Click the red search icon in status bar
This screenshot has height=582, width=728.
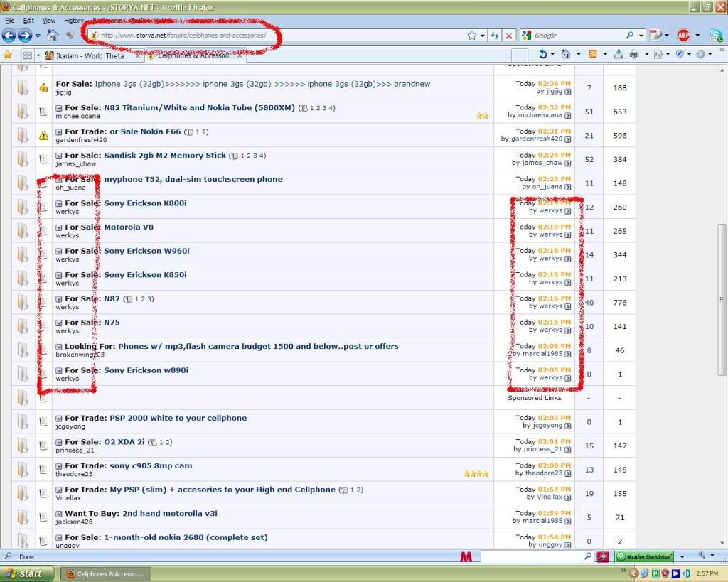603,556
